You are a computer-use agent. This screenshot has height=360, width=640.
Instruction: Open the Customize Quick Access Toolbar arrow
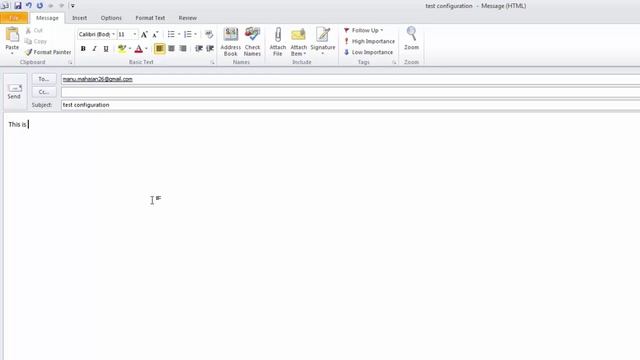point(73,6)
